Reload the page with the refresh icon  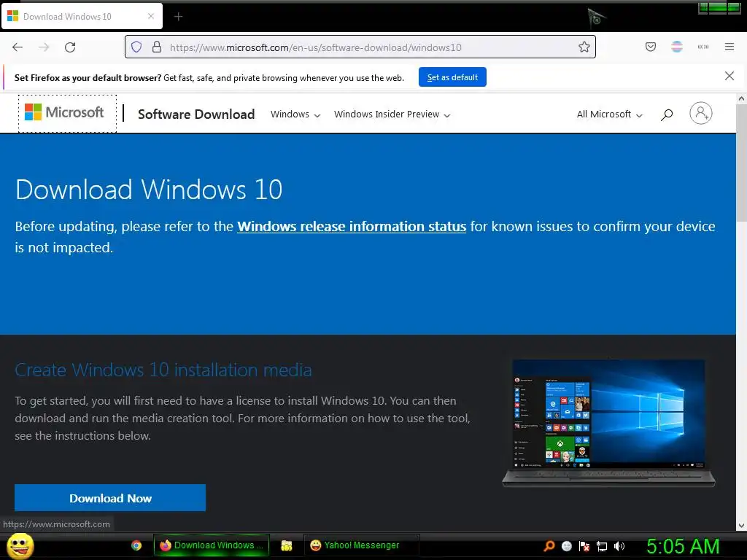[x=70, y=47]
